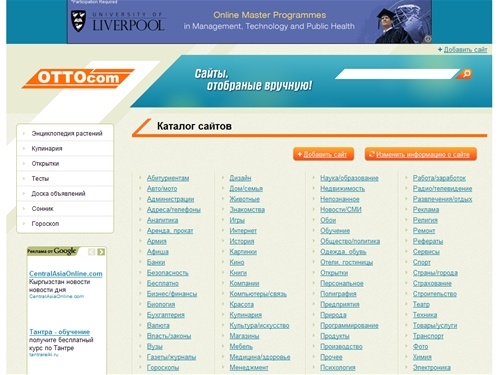
Task: Click the ad info icon on Liverpool banner
Action: pyautogui.click(x=428, y=39)
